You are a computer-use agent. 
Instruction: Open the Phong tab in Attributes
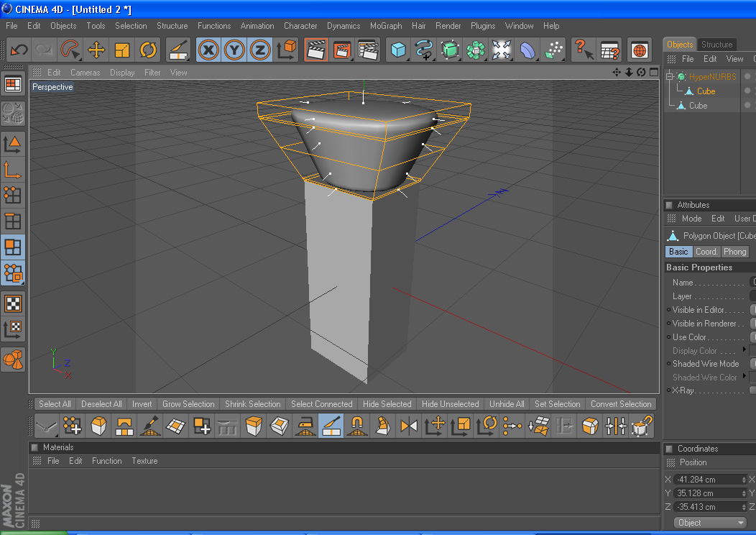tap(734, 252)
